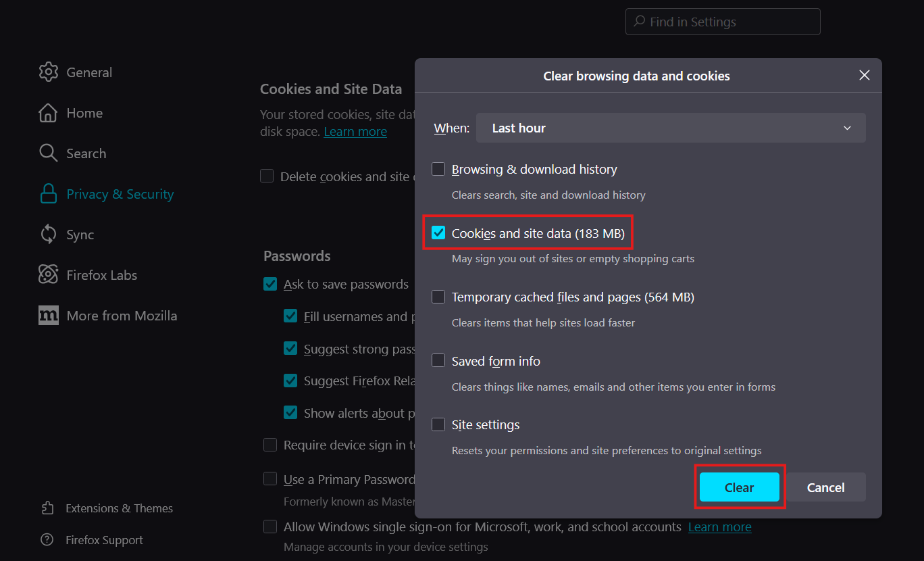
Task: Enable Browsing & download history checkbox
Action: coord(438,169)
